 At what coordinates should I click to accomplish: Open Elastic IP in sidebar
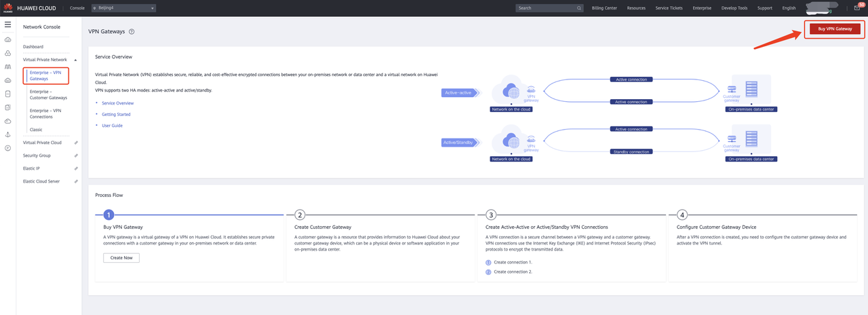pyautogui.click(x=31, y=168)
